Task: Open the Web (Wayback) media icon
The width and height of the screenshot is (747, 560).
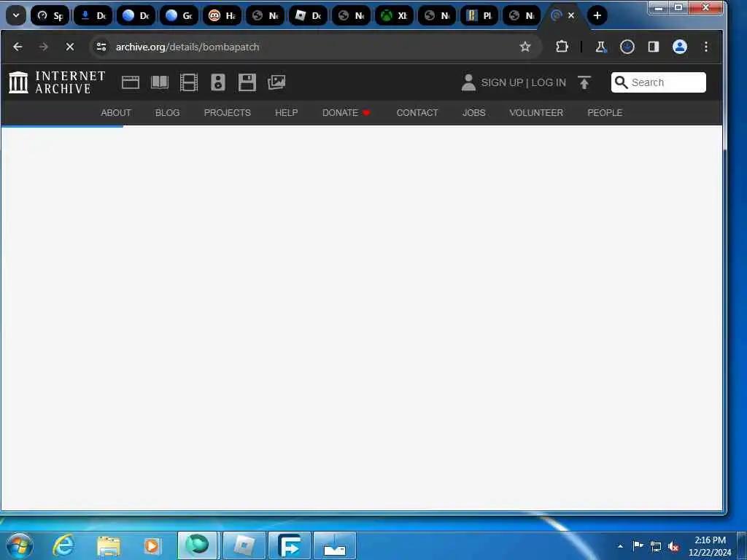Action: [130, 82]
